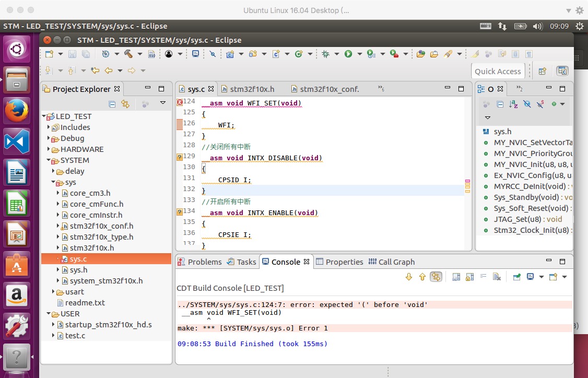
Task: Clear the Console output
Action: pyautogui.click(x=497, y=277)
